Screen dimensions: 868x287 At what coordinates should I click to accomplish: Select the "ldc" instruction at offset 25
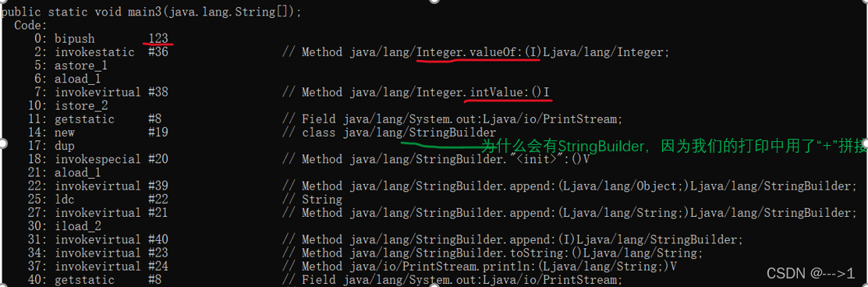64,200
